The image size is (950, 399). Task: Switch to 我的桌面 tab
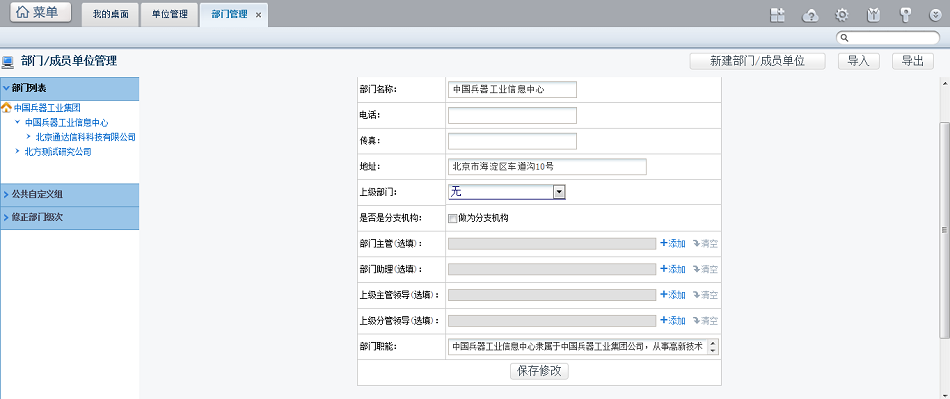pos(110,15)
